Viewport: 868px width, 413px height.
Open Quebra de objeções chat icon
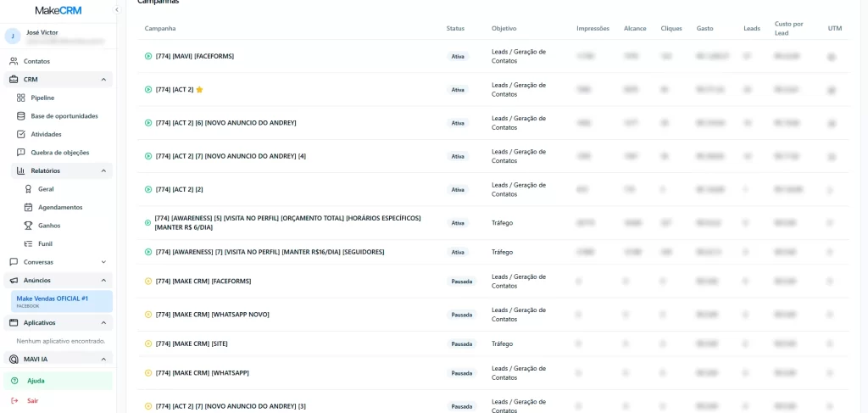coord(21,153)
